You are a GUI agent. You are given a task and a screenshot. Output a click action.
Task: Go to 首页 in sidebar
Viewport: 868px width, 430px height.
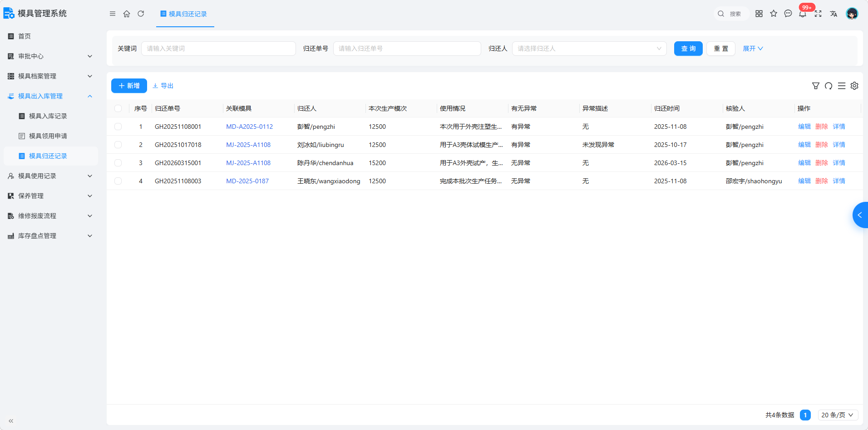pos(50,36)
